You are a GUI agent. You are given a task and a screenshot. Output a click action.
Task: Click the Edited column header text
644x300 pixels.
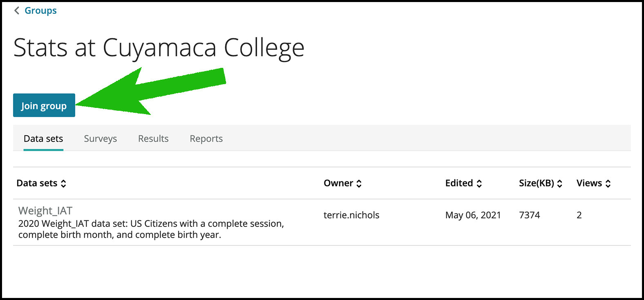[459, 183]
